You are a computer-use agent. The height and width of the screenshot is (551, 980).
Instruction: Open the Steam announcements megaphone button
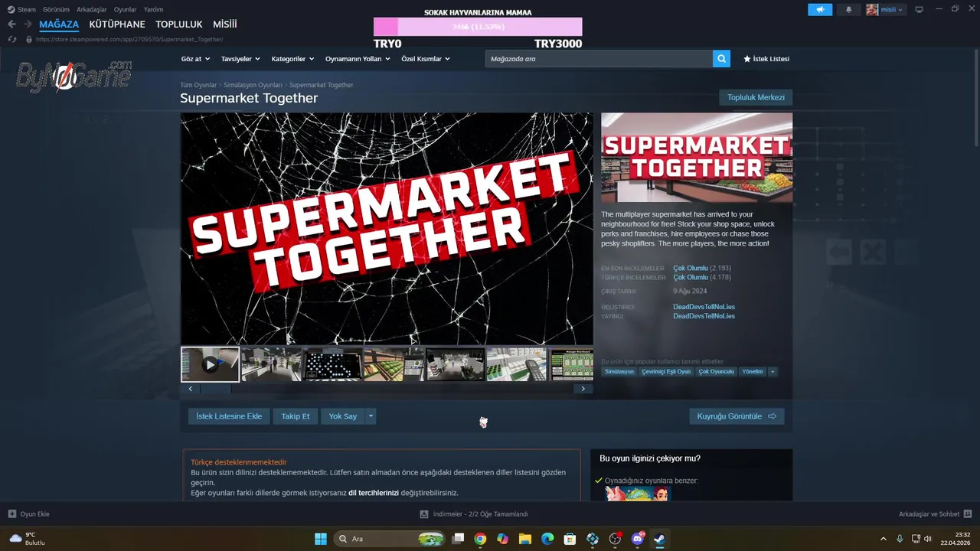coord(820,10)
